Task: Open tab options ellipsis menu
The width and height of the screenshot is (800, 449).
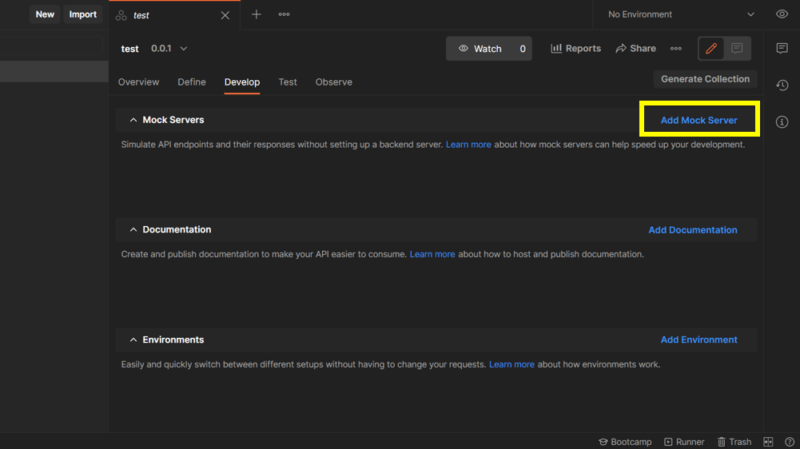Action: tap(284, 14)
